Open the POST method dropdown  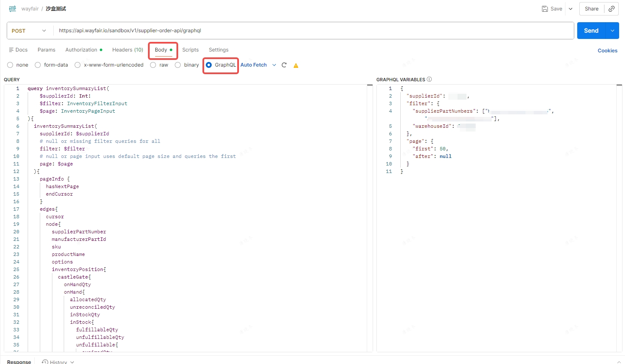(x=29, y=31)
